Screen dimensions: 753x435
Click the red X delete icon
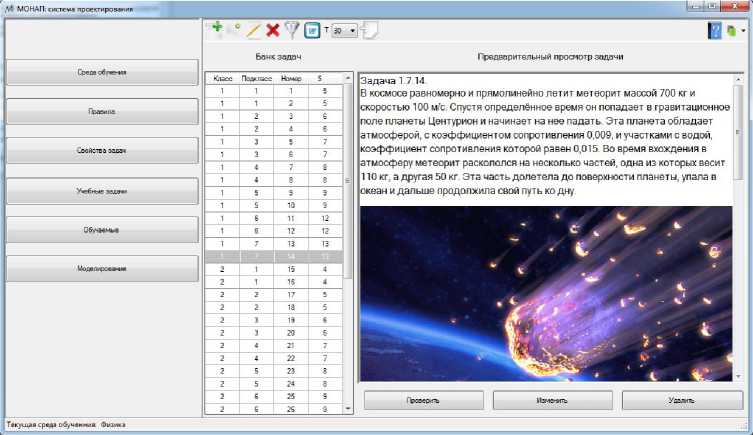[x=273, y=31]
